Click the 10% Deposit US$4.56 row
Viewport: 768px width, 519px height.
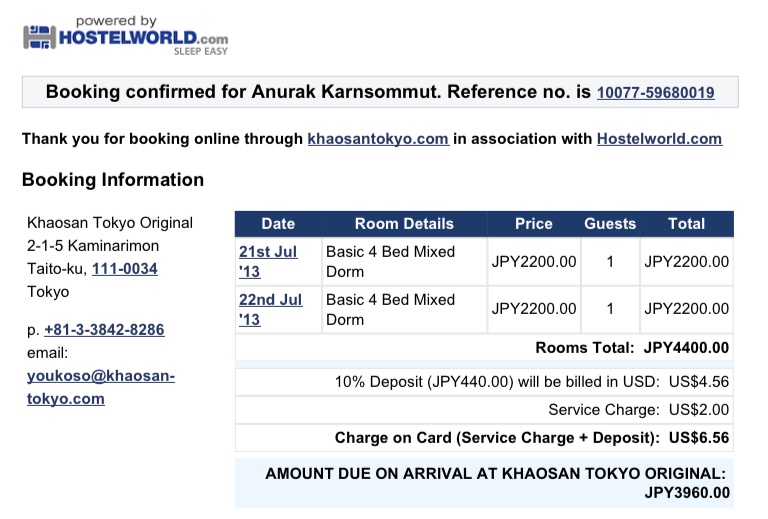[484, 382]
